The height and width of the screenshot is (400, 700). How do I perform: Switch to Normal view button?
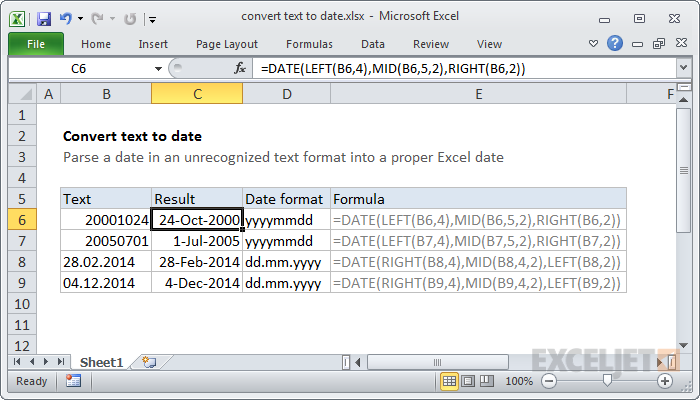[x=449, y=381]
